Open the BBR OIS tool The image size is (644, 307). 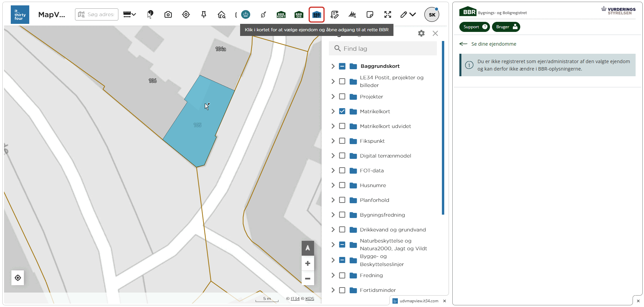click(x=299, y=14)
